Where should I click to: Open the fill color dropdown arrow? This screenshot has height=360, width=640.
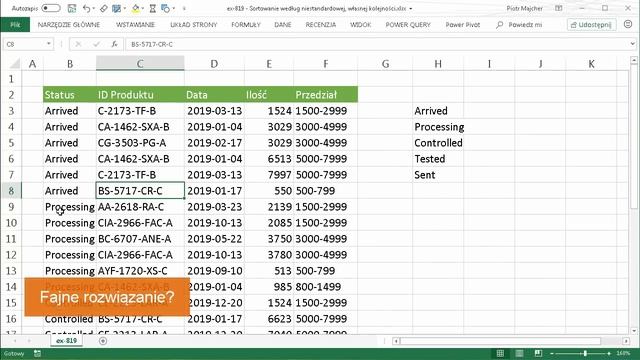[143, 8]
